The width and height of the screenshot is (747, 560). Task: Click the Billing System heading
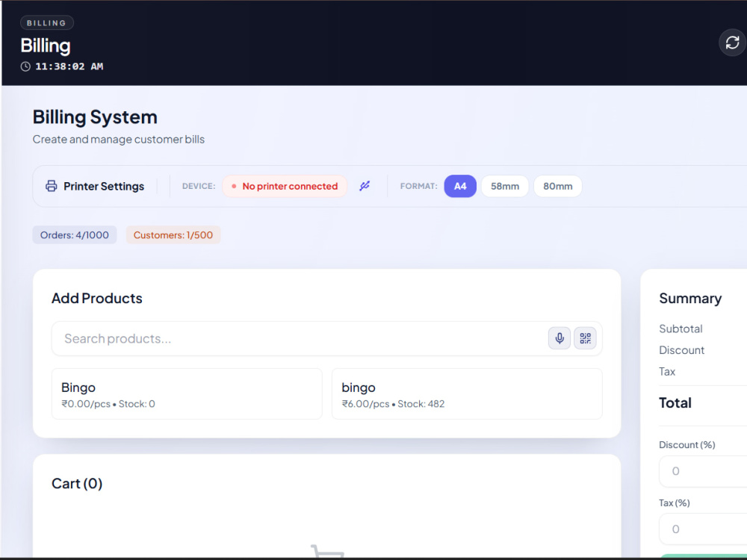coord(95,117)
